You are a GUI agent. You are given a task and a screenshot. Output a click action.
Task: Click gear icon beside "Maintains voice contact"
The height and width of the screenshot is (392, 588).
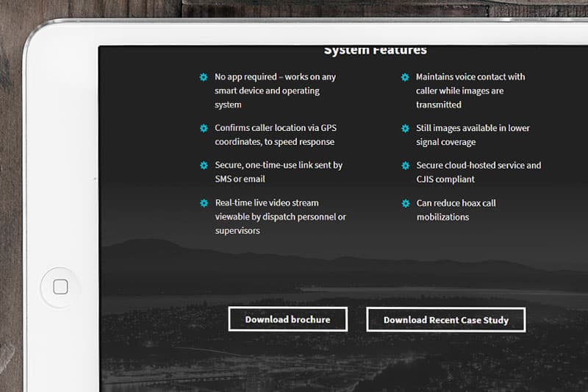click(405, 76)
